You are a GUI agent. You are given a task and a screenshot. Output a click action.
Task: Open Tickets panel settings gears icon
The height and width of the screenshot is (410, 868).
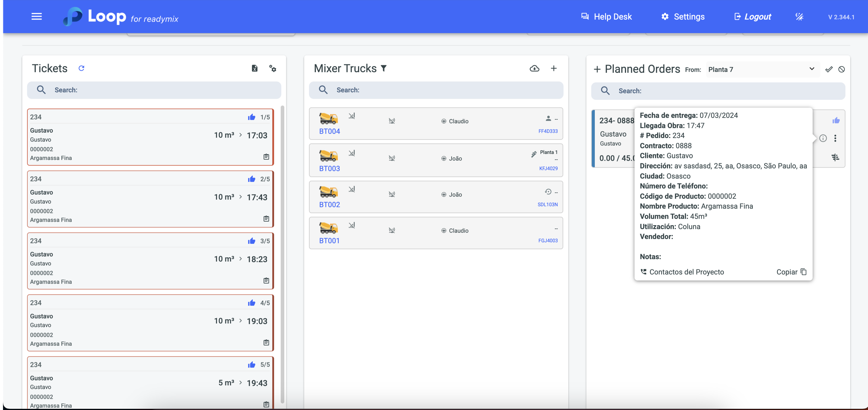tap(273, 68)
